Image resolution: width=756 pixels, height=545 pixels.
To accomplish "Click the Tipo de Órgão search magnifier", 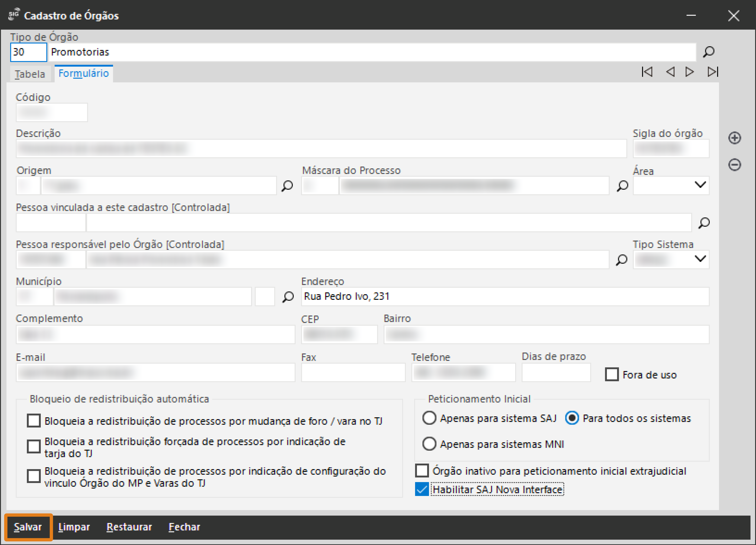I will coord(709,52).
